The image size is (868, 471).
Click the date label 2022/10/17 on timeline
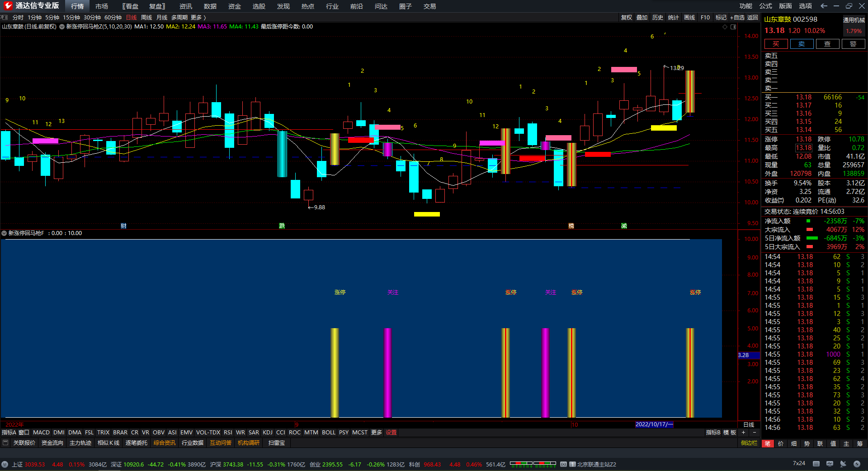654,424
